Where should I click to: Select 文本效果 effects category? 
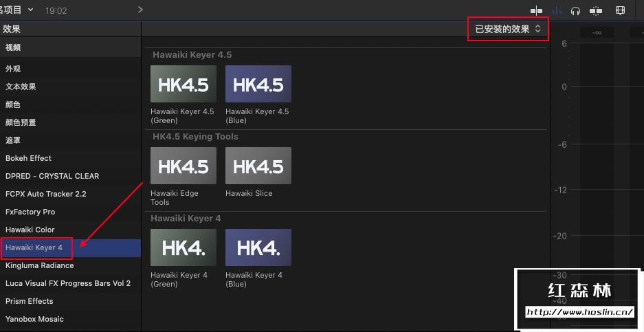pos(70,87)
